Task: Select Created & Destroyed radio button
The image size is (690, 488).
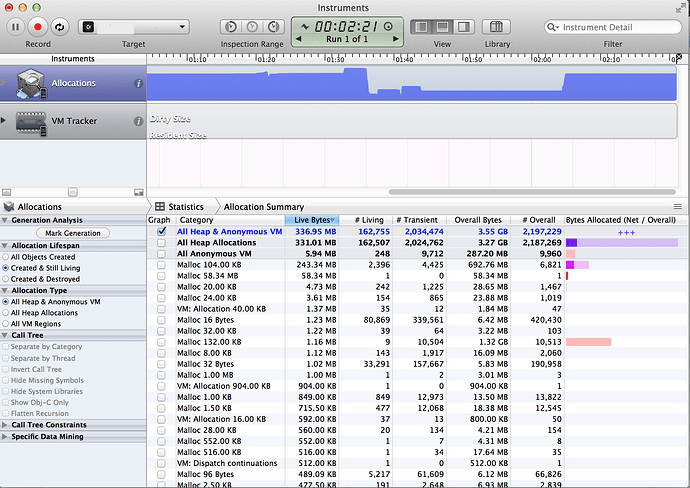Action: tap(5, 279)
